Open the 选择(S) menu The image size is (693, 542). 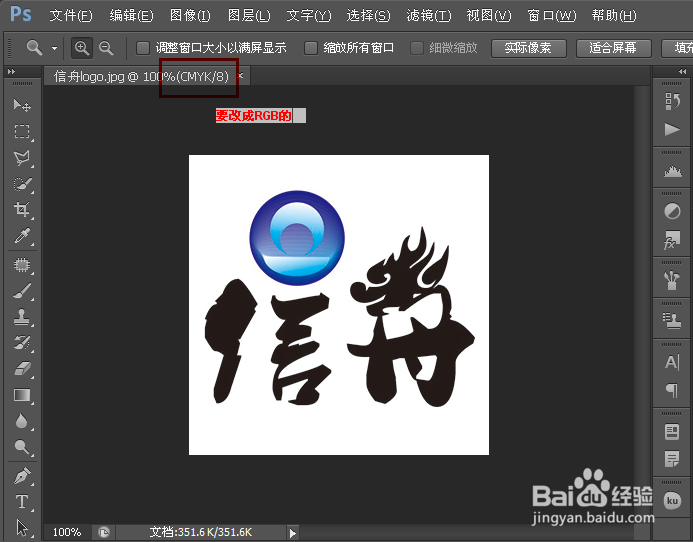point(368,16)
